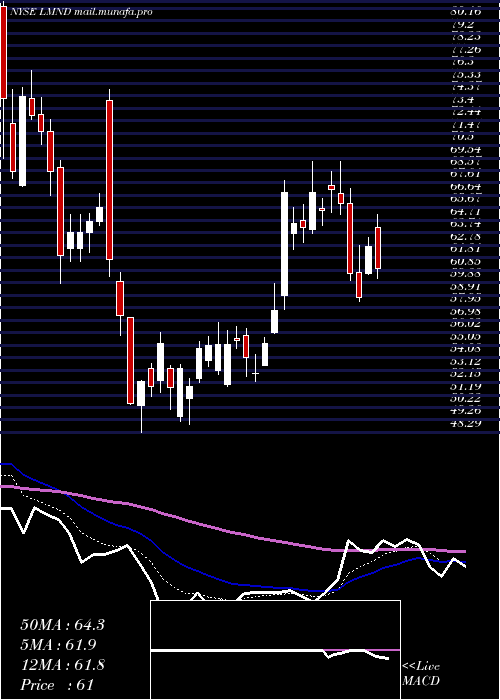Image resolution: width=500 pixels, height=700 pixels.
Task: Click the <<Live MACD label
Action: click(421, 674)
